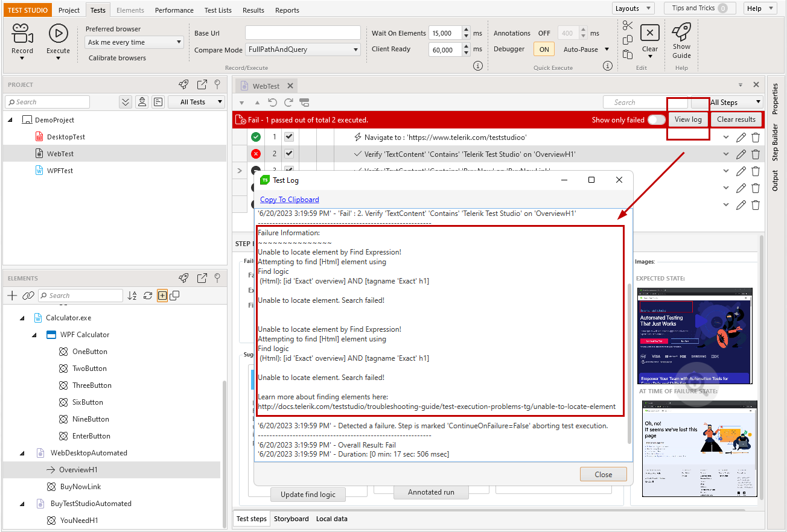Click Calibrate browsers

(117, 58)
